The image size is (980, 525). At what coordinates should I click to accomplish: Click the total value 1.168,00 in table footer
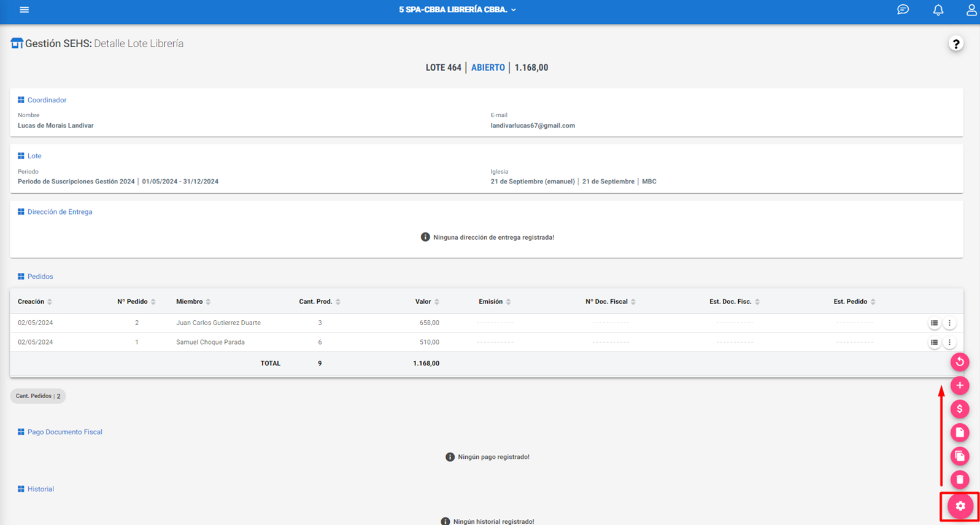[x=426, y=363]
